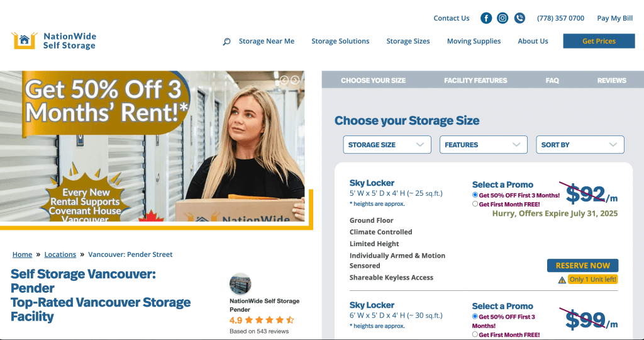The width and height of the screenshot is (644, 340).
Task: Click the (778) 357 0700 phone number
Action: 560,18
